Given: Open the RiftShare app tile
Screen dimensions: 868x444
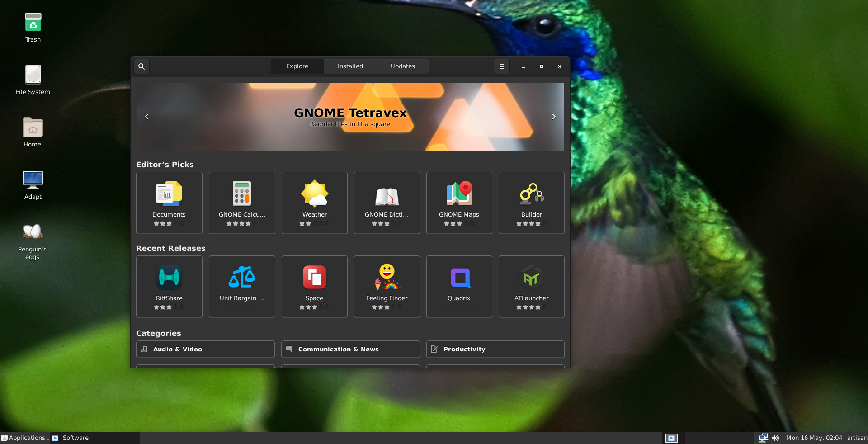Looking at the screenshot, I should point(169,287).
